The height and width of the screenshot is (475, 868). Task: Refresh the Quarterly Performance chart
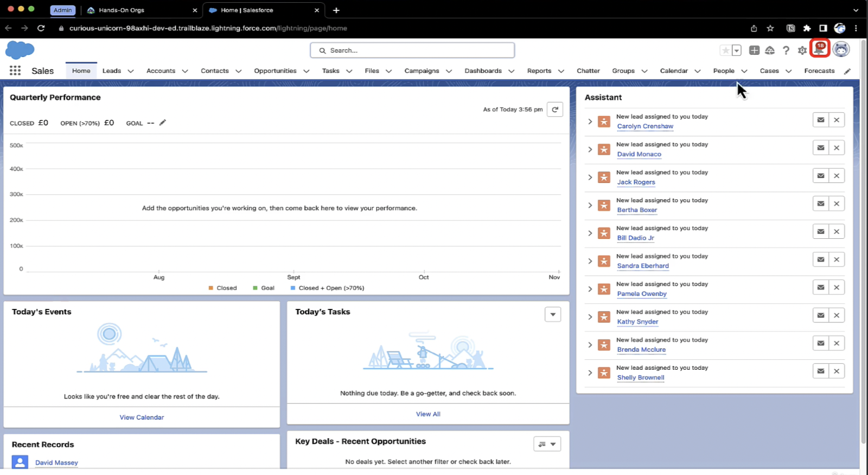(x=555, y=110)
